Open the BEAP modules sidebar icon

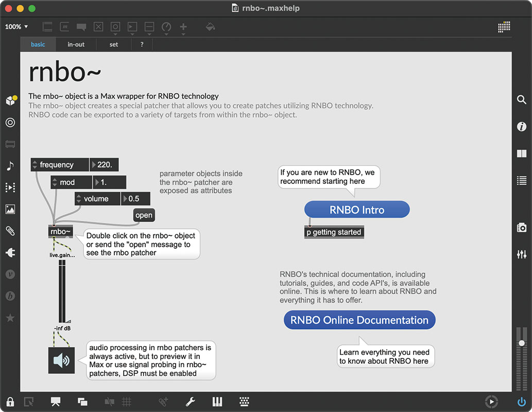pyautogui.click(x=10, y=296)
